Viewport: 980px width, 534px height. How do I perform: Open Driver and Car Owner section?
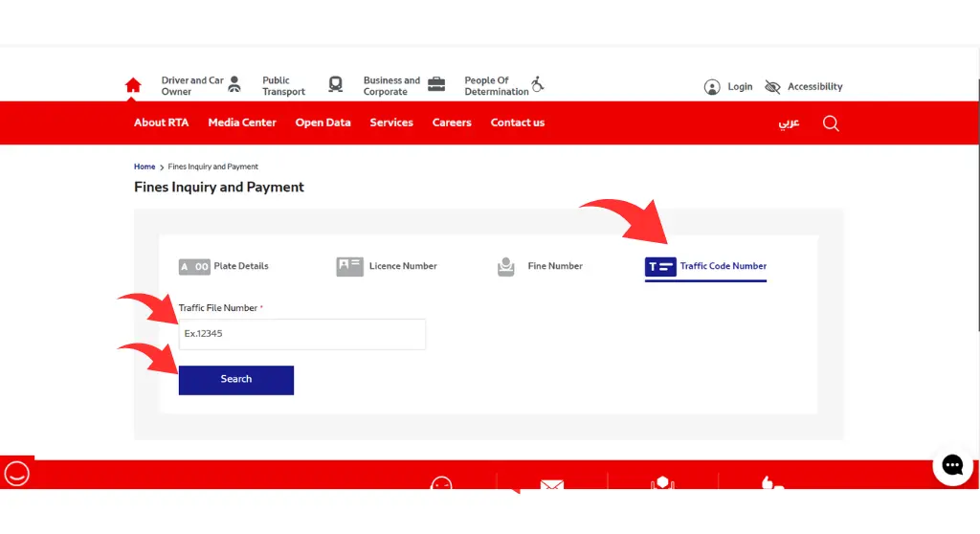coord(191,86)
